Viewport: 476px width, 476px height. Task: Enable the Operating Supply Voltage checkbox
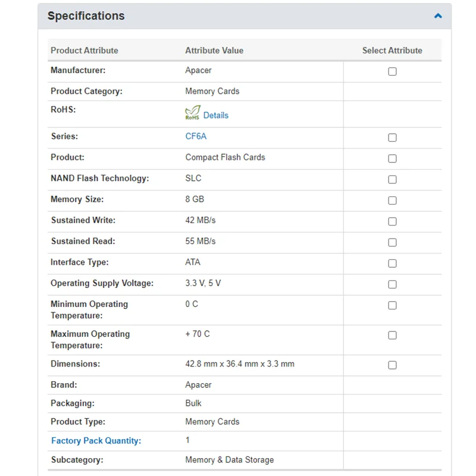point(392,284)
